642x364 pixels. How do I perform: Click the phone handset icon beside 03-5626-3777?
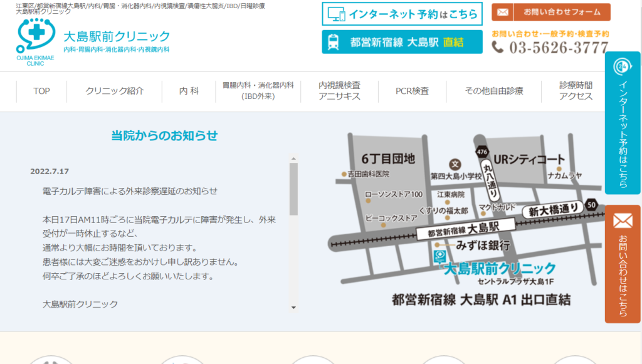[x=497, y=48]
